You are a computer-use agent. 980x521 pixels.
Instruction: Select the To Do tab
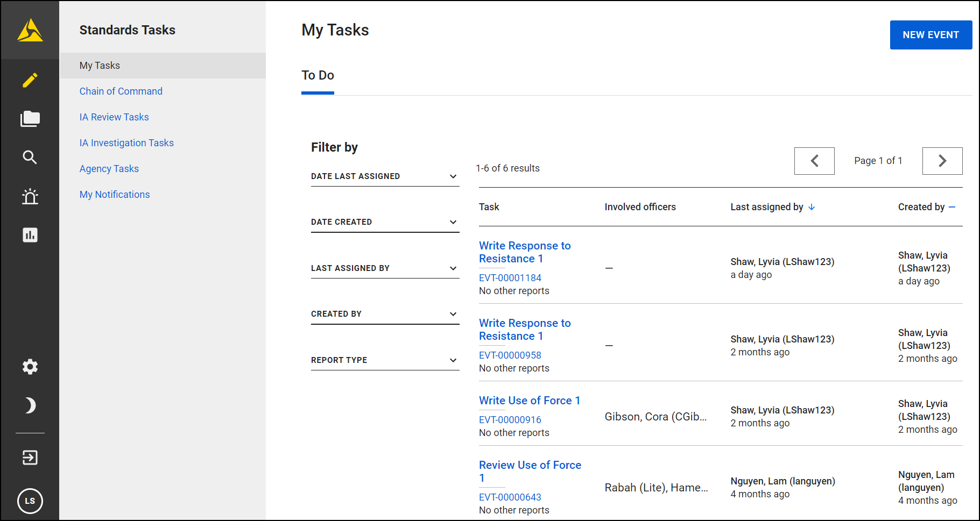pos(318,76)
